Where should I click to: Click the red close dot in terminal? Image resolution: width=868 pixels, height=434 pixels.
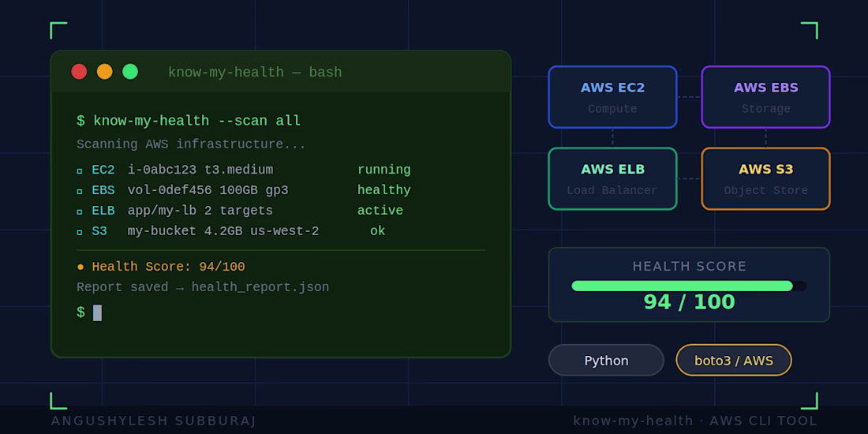click(x=79, y=72)
